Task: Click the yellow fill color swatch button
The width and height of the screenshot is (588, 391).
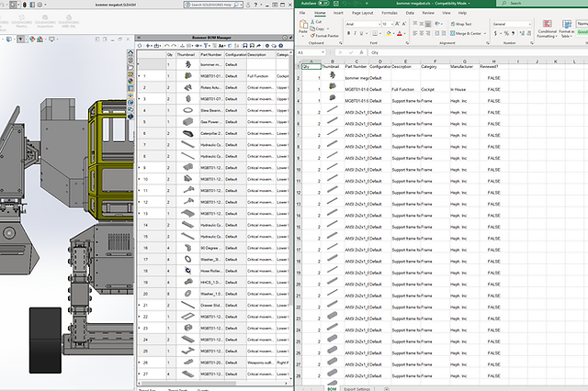Action: 389,33
